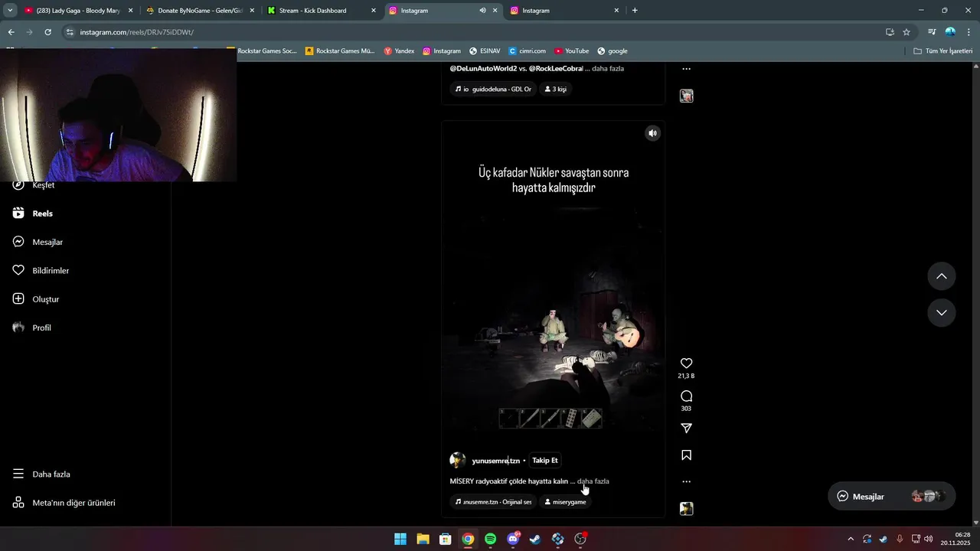View site information icon in the address bar

(x=70, y=32)
